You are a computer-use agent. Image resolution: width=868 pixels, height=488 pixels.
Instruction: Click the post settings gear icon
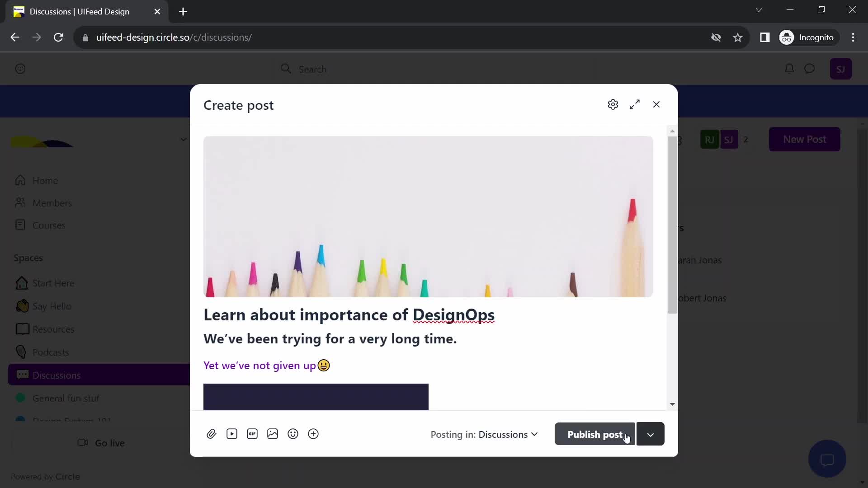[613, 104]
